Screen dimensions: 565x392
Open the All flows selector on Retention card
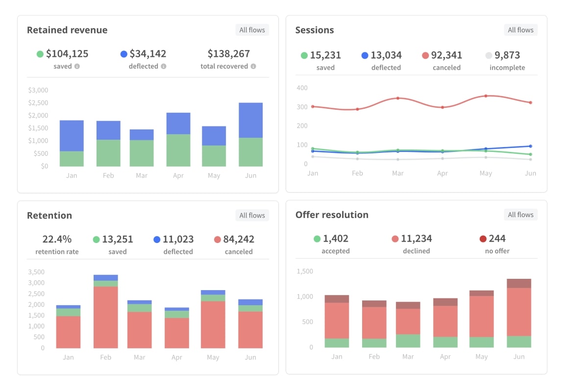pyautogui.click(x=252, y=215)
